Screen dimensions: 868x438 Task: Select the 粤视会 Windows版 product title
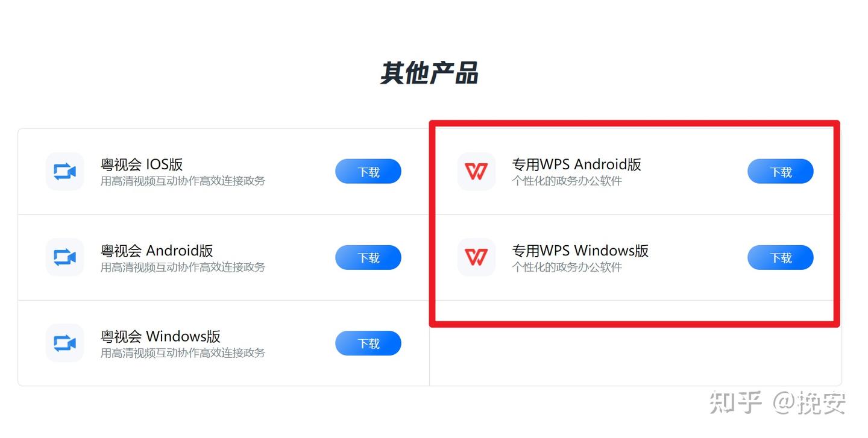point(160,336)
